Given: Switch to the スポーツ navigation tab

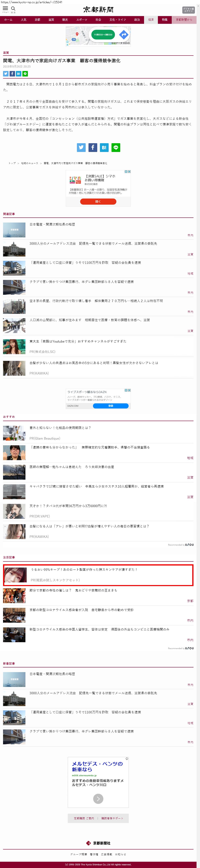Looking at the screenshot, I should pyautogui.click(x=82, y=20).
